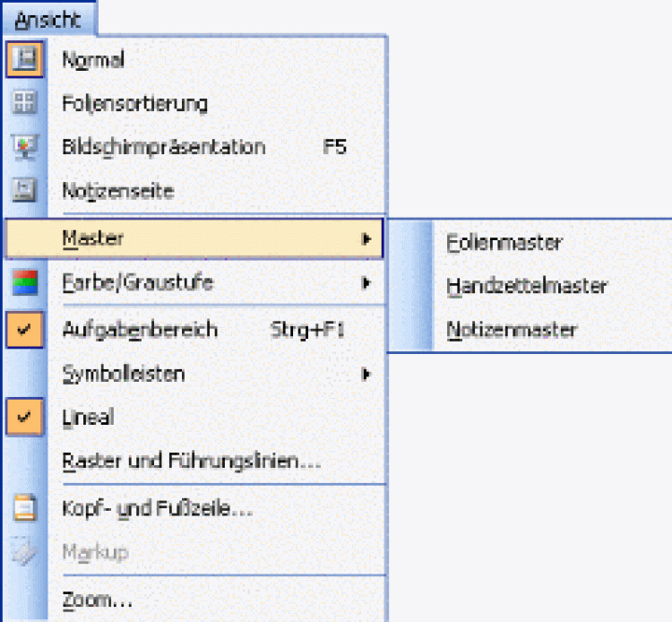Toggle the Lineal checkmark
This screenshot has height=622, width=672.
coord(25,417)
